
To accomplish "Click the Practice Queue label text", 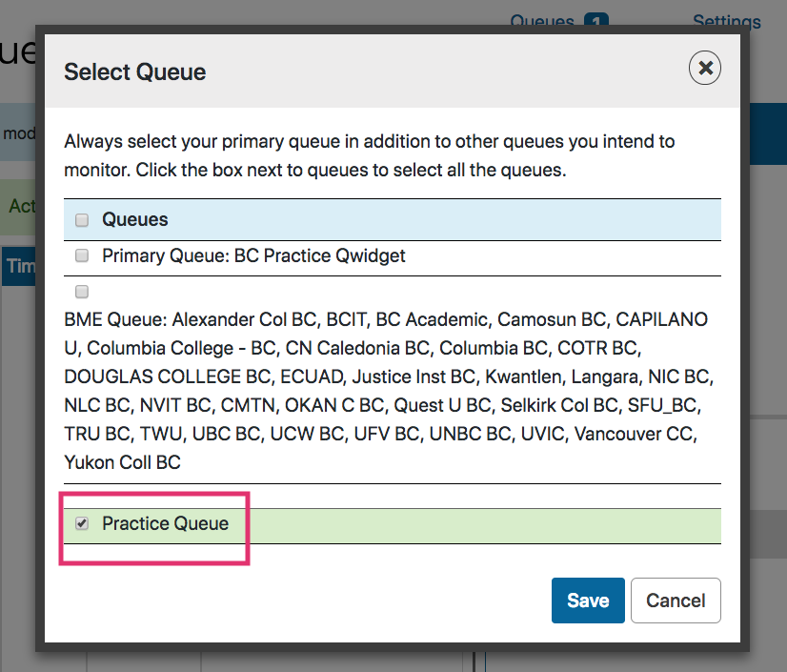I will (165, 523).
